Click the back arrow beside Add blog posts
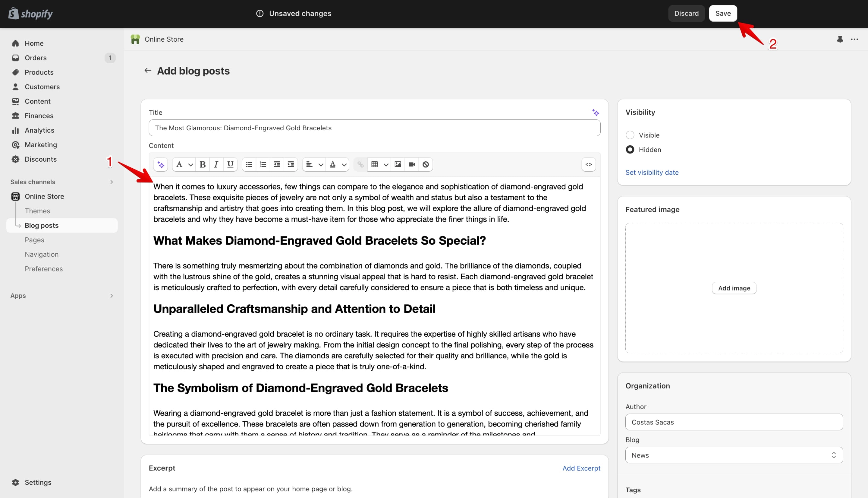Viewport: 868px width, 498px height. click(x=148, y=71)
